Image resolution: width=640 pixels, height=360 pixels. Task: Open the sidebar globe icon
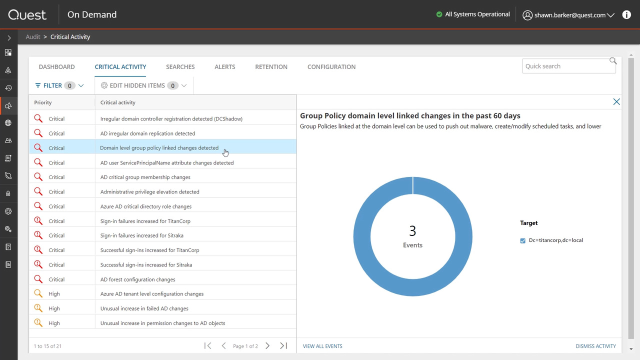click(x=8, y=123)
